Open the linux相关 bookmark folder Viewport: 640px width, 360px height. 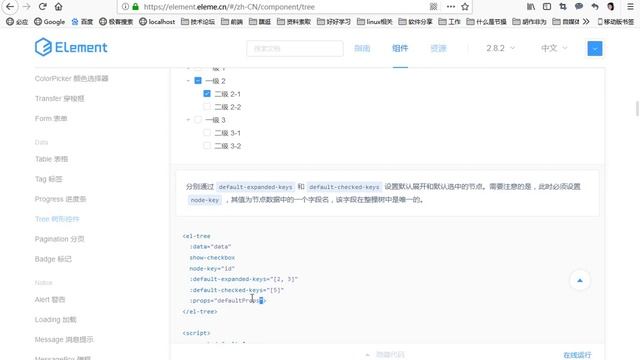[x=375, y=22]
